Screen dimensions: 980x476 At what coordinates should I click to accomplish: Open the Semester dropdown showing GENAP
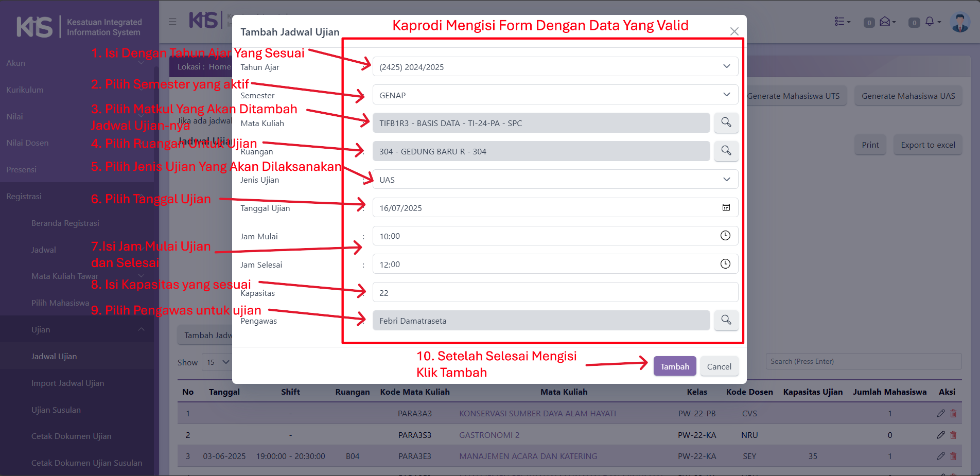[x=555, y=95]
